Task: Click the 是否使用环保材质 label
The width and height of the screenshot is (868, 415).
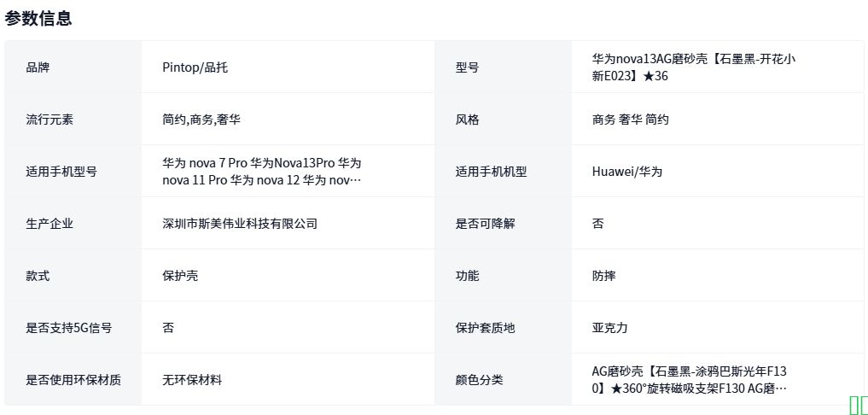Action: click(73, 380)
